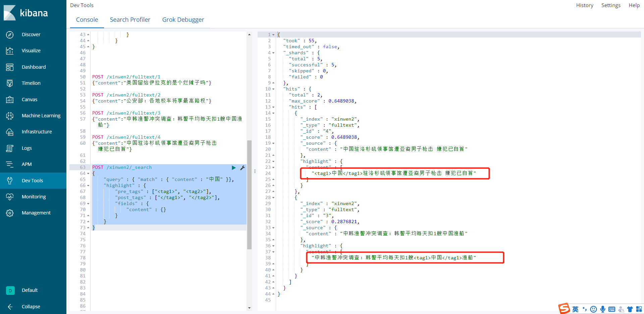644x314 pixels.
Task: Collapse the fold arrow at editor line 64
Action: pyautogui.click(x=88, y=174)
